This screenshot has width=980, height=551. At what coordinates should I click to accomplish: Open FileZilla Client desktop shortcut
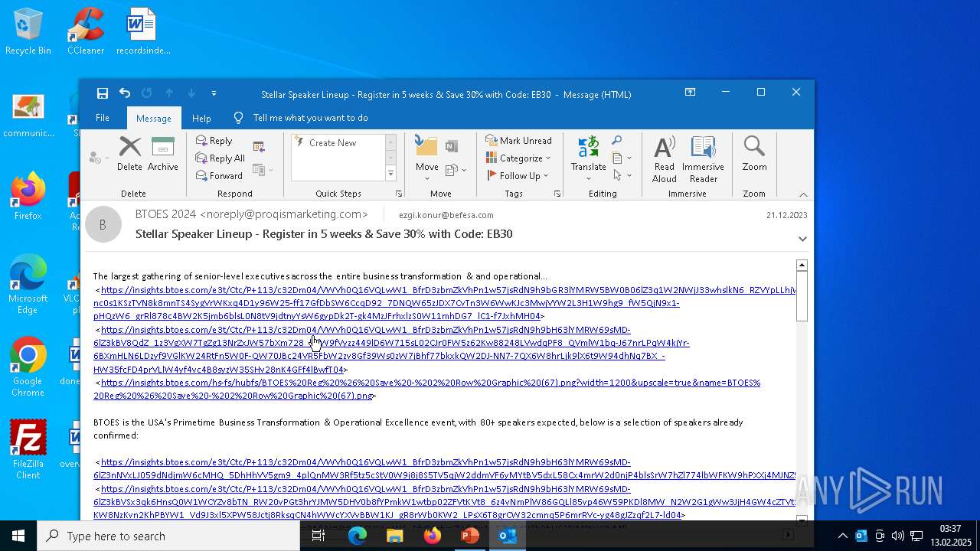(x=28, y=450)
